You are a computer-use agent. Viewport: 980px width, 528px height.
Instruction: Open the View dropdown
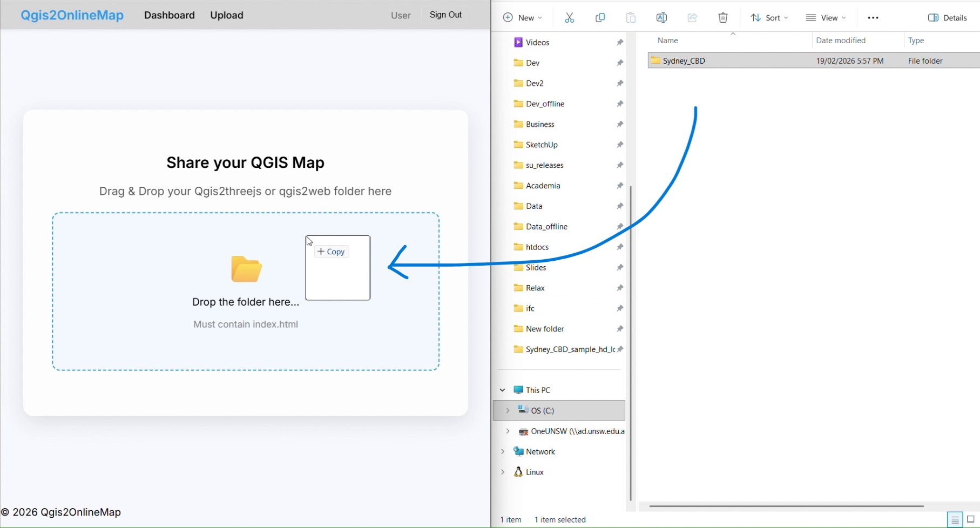[826, 17]
